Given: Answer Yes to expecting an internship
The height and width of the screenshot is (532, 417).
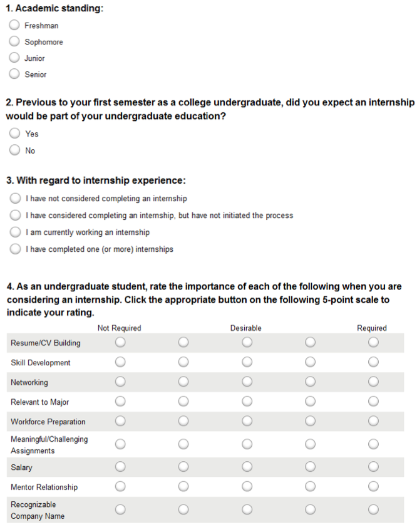Looking at the screenshot, I should click(14, 133).
